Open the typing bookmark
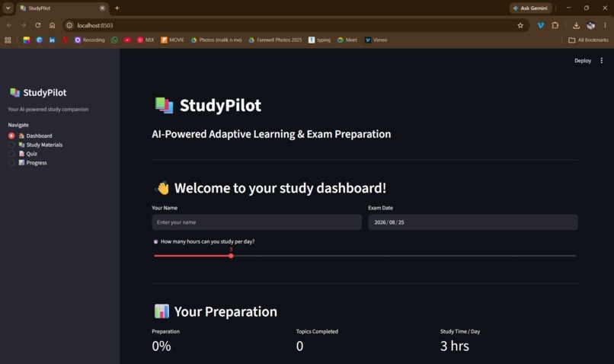 (319, 40)
